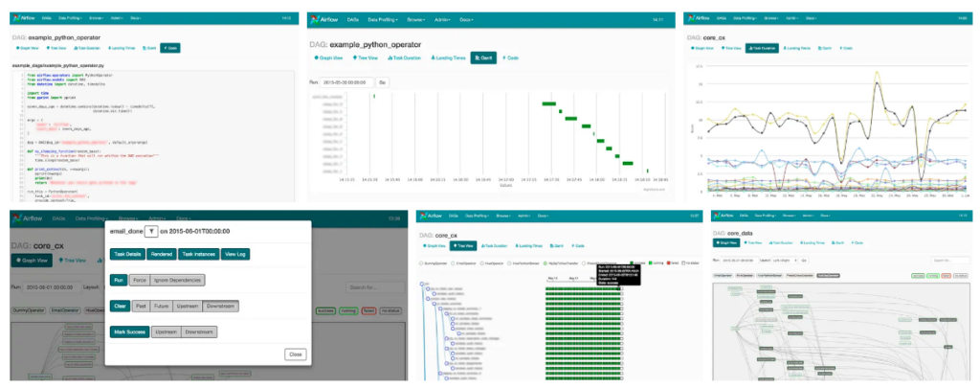
Task: Expand Docs menu in the Gantt panel
Action: pos(467,19)
